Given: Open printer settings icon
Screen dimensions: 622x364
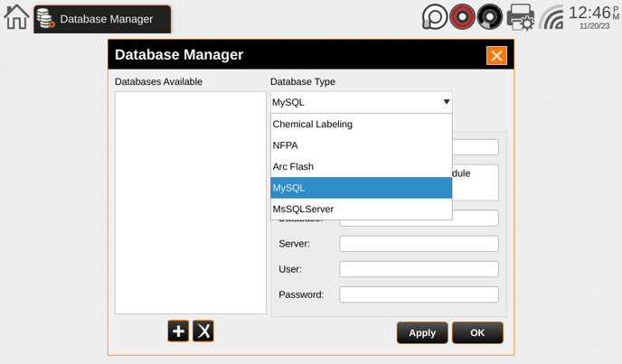Looking at the screenshot, I should coord(521,17).
